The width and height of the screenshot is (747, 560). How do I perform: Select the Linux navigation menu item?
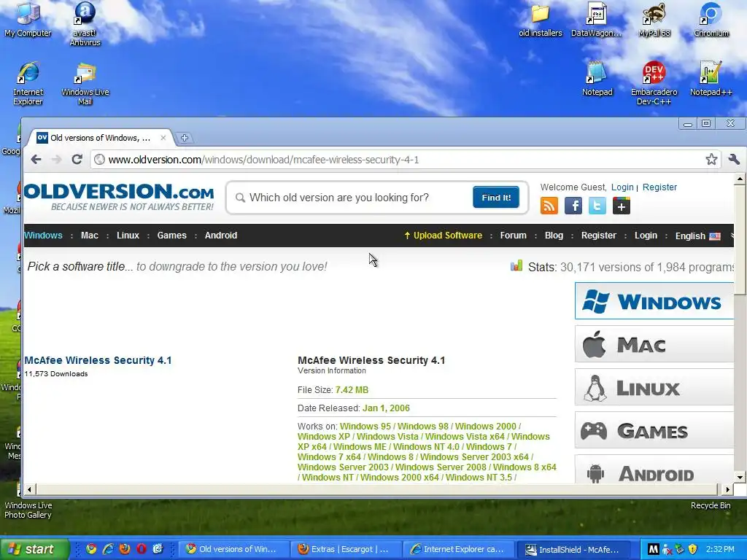click(x=128, y=236)
